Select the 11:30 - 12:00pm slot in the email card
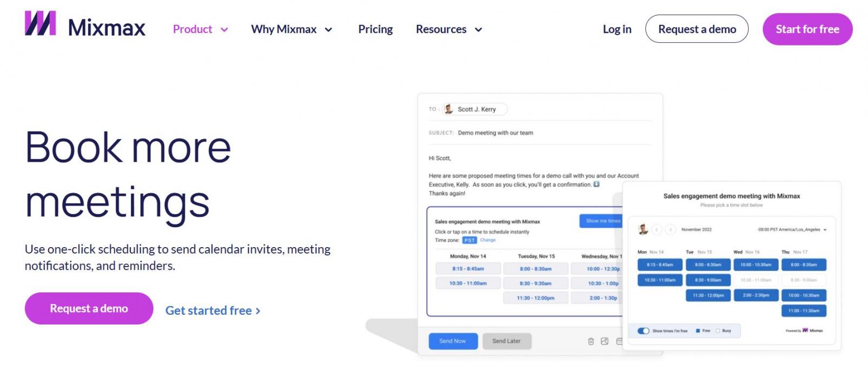The image size is (868, 378). 536,298
